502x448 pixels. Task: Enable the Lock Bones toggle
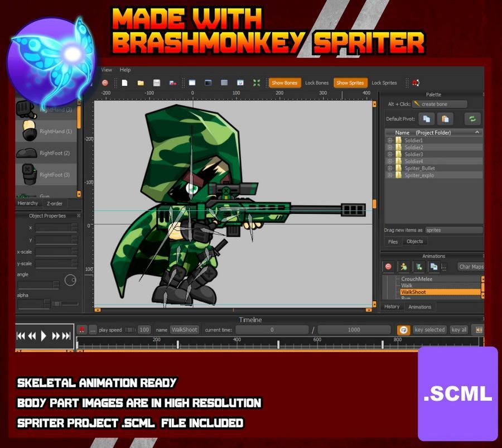317,83
